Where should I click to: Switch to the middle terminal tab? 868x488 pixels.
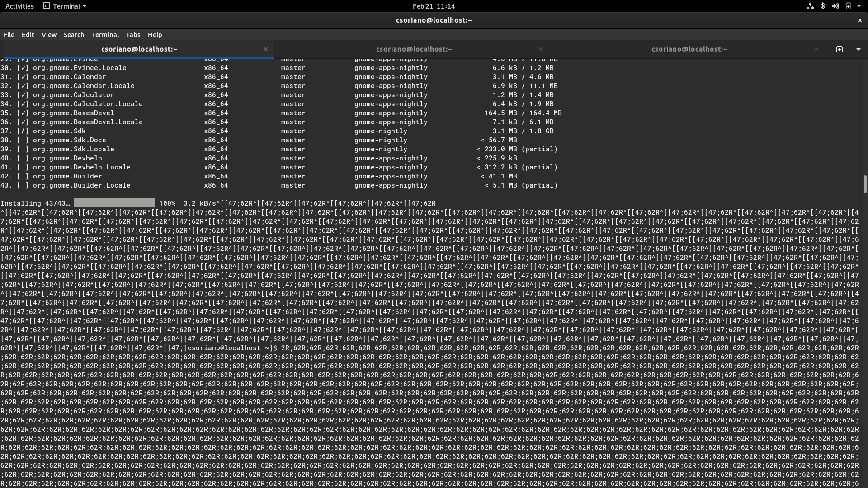click(414, 49)
